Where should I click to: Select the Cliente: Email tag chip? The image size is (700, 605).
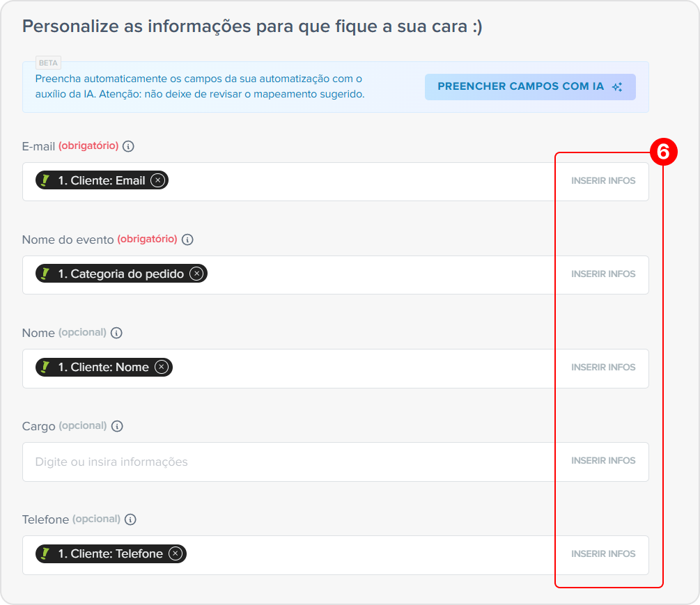coord(102,180)
